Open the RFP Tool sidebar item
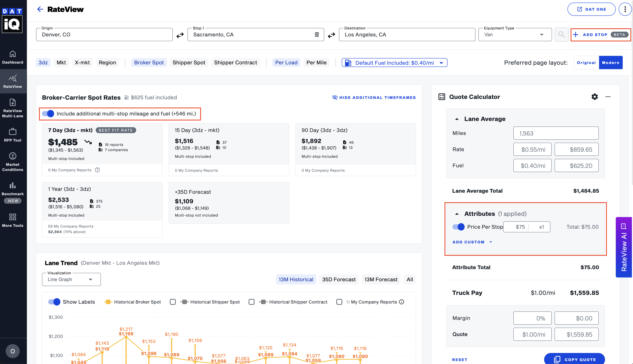 [x=13, y=135]
